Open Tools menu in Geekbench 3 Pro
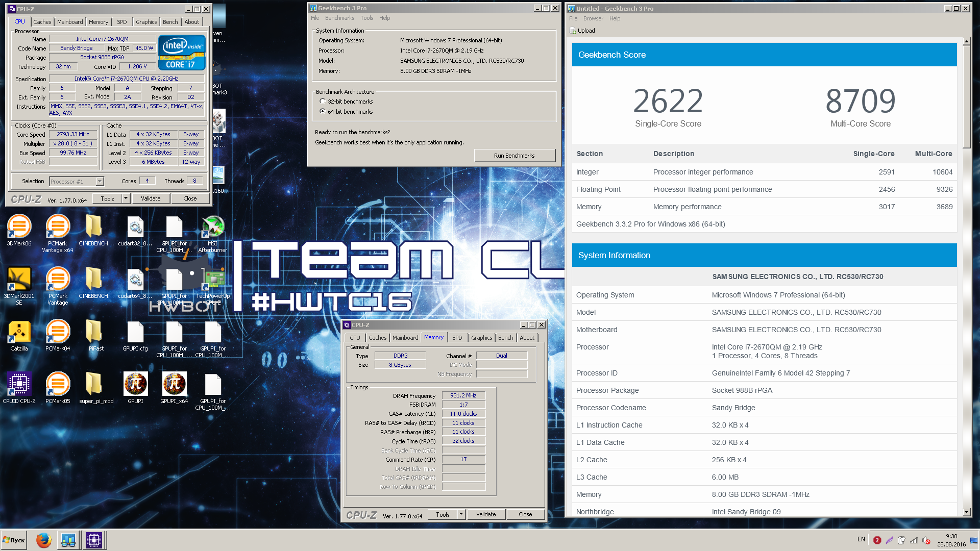This screenshot has height=551, width=980. [366, 18]
